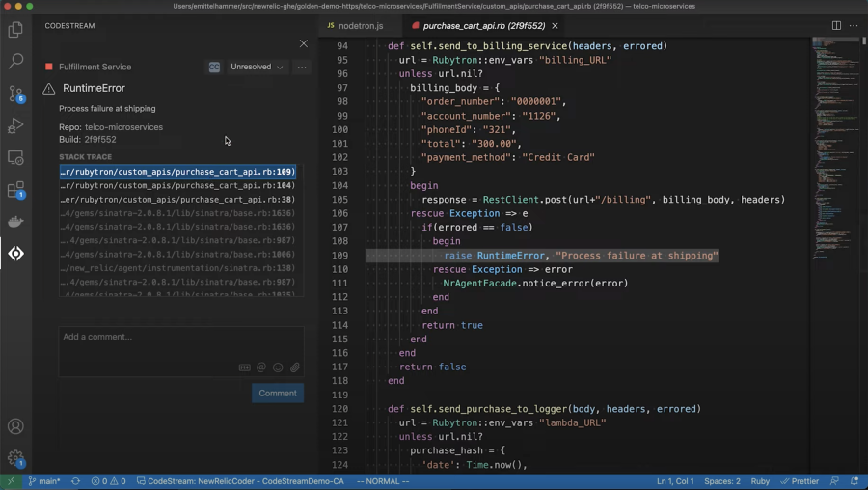Image resolution: width=868 pixels, height=490 pixels.
Task: Select the CodeStream activity bar icon
Action: tap(15, 254)
